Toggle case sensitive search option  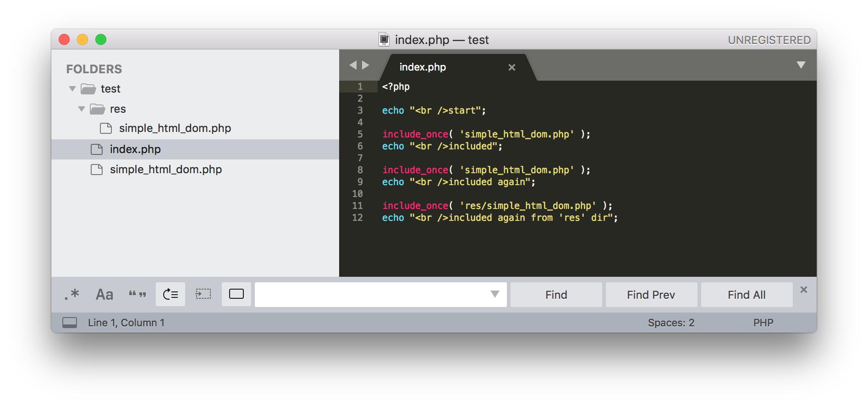pos(104,294)
